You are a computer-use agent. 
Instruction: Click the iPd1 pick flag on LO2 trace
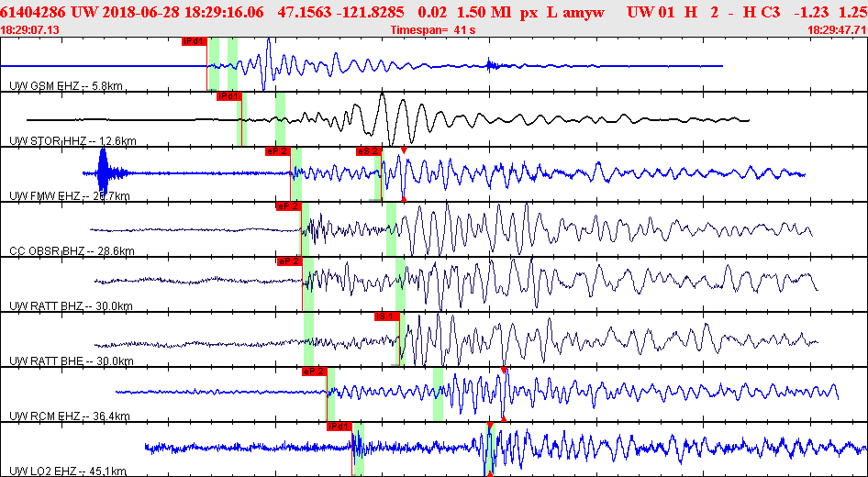click(x=339, y=427)
